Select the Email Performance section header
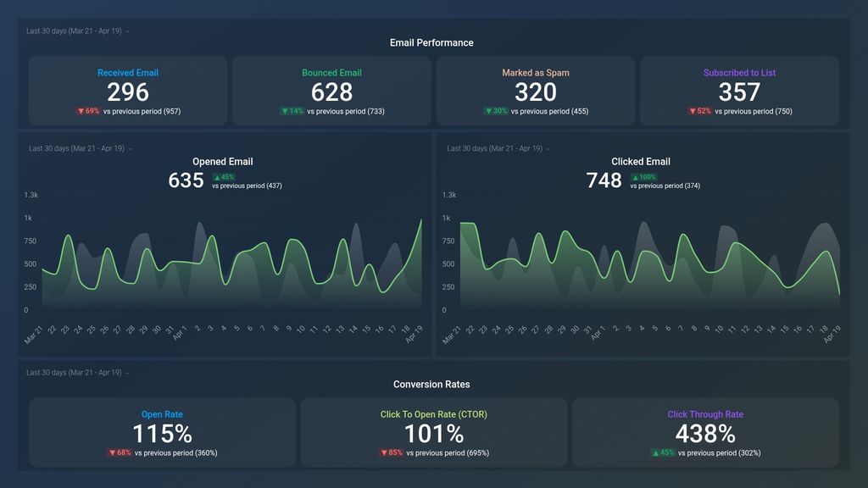Screen dimensions: 868x488 click(431, 42)
